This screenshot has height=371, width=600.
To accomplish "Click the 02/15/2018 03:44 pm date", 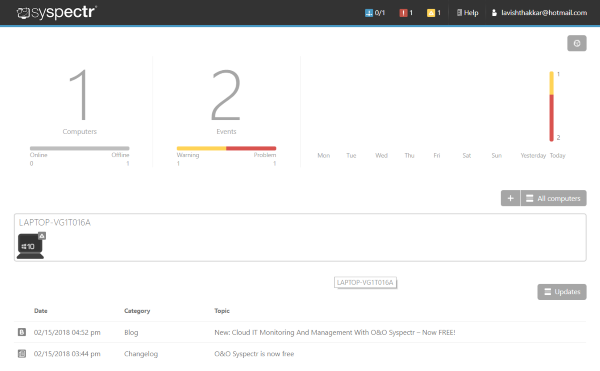I will pos(67,354).
